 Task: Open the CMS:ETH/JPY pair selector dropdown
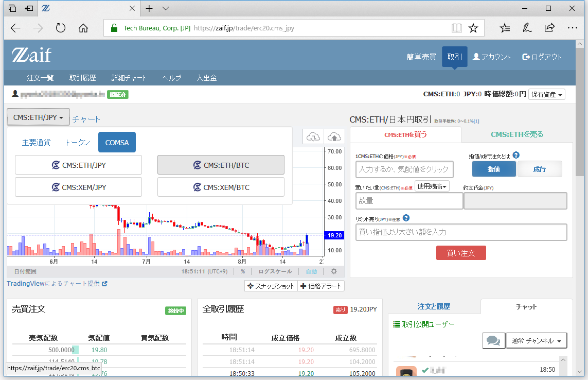[38, 117]
